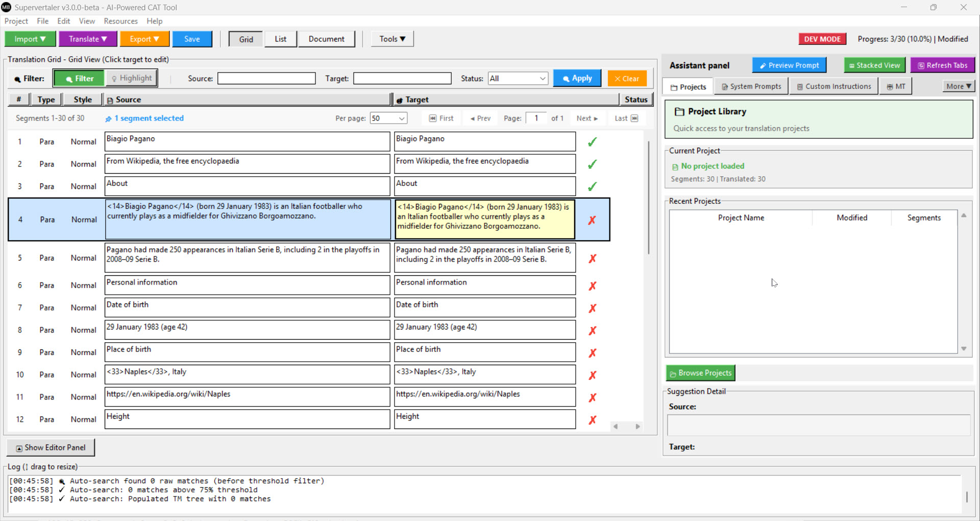Enable Filter mode in the filter bar
980x521 pixels.
[79, 79]
